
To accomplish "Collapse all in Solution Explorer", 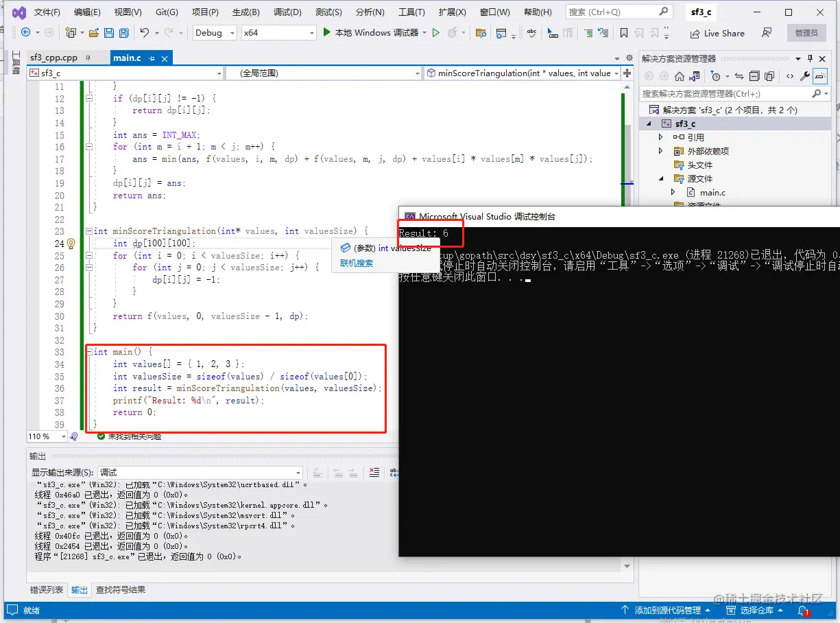I will coord(754,76).
